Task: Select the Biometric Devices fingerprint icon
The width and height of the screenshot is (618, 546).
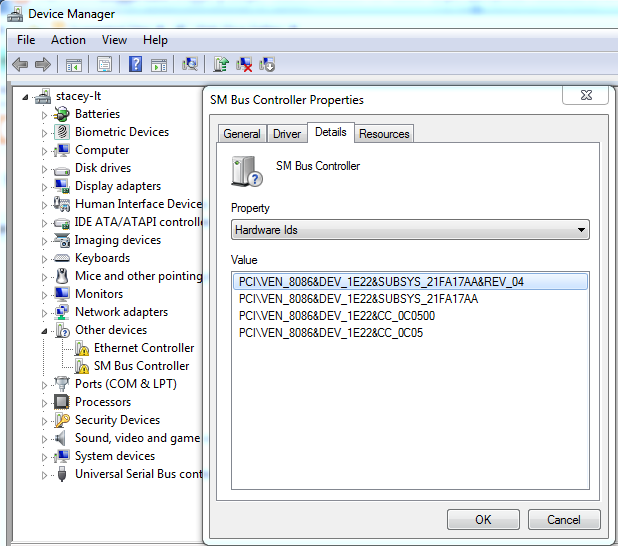Action: [61, 132]
